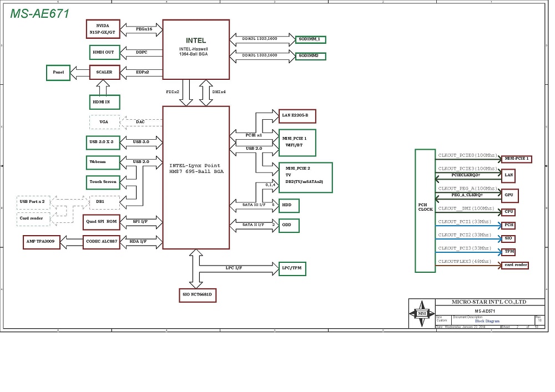Click the SATA III I/F label
This screenshot has width=555, height=392.
254,205
